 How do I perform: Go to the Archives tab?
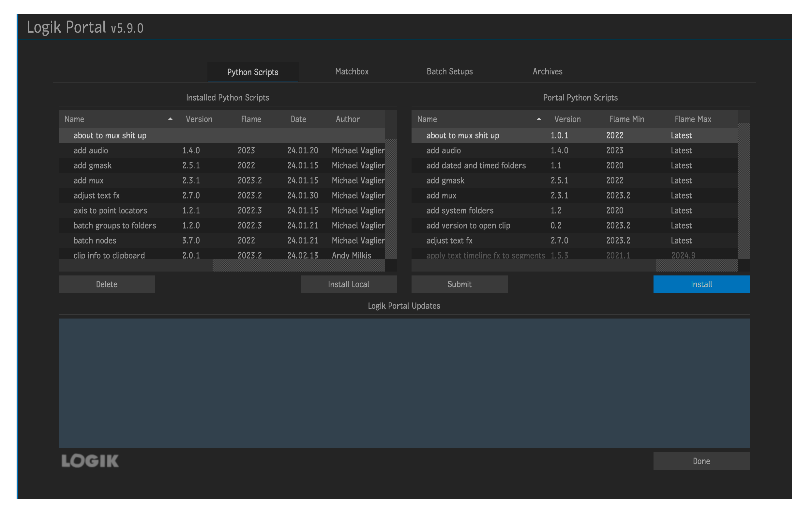547,71
